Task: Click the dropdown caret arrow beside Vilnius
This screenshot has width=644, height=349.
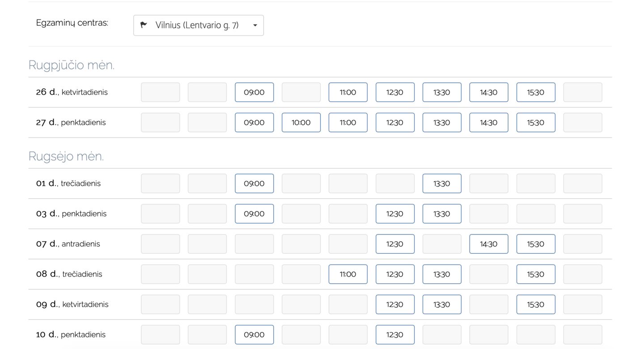Action: tap(255, 26)
